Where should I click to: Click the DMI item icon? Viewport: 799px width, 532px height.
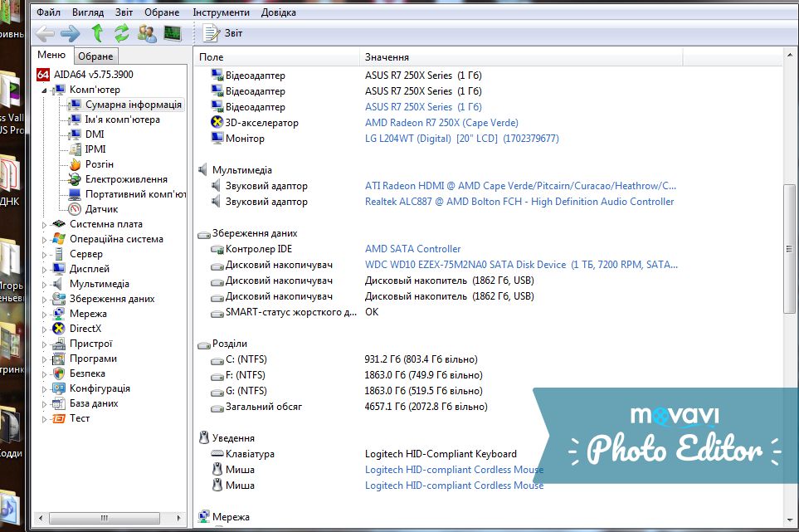pos(75,134)
